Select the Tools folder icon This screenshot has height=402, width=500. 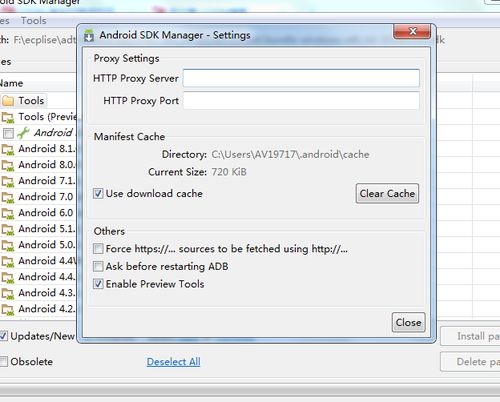(8, 101)
